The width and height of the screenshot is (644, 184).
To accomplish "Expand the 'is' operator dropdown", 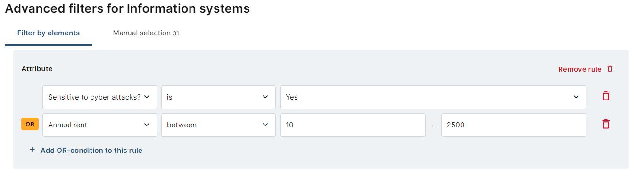I will click(218, 97).
